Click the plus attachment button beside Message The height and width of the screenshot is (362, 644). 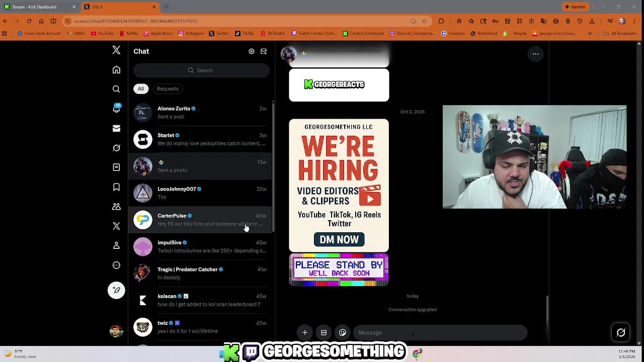point(305,332)
